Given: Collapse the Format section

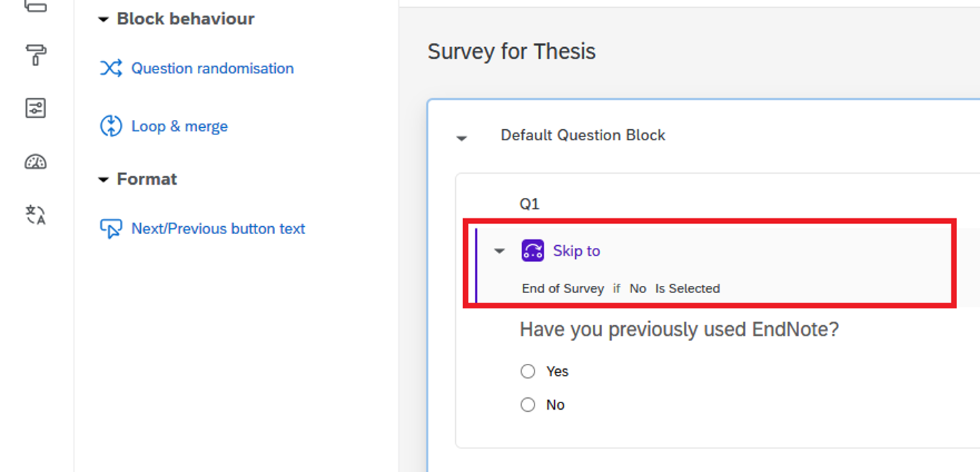Looking at the screenshot, I should pyautogui.click(x=103, y=180).
